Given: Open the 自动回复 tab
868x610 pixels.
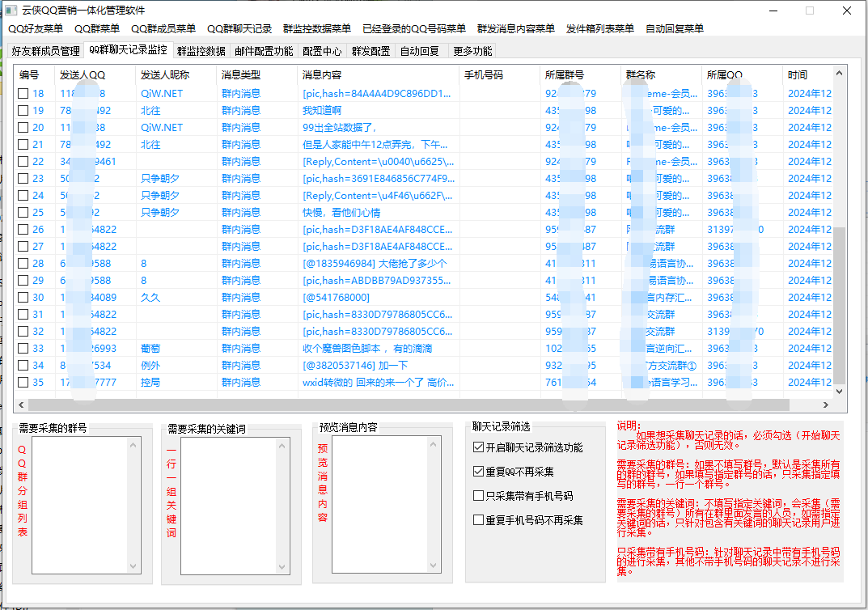Looking at the screenshot, I should 420,51.
